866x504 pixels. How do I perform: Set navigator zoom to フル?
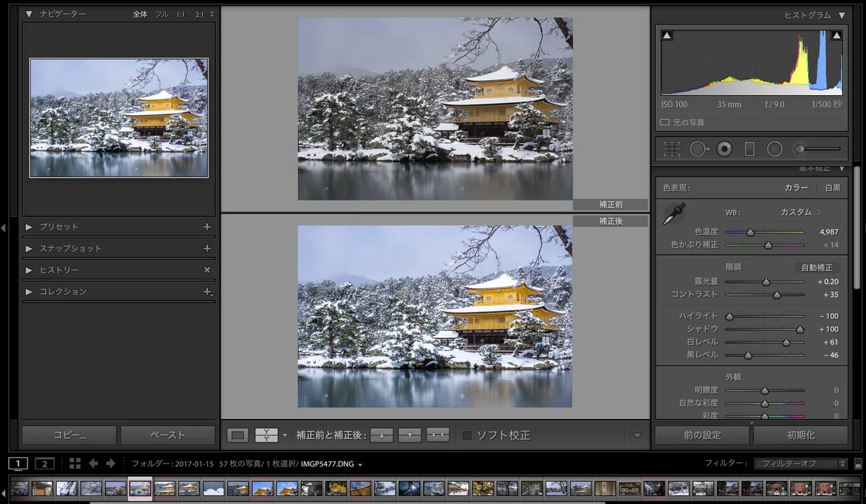point(162,14)
